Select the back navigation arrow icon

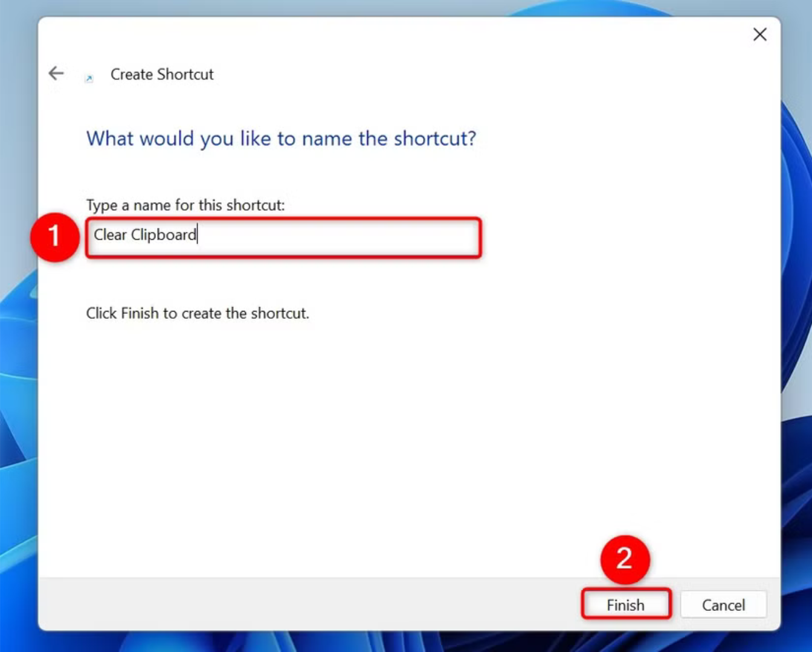(56, 73)
